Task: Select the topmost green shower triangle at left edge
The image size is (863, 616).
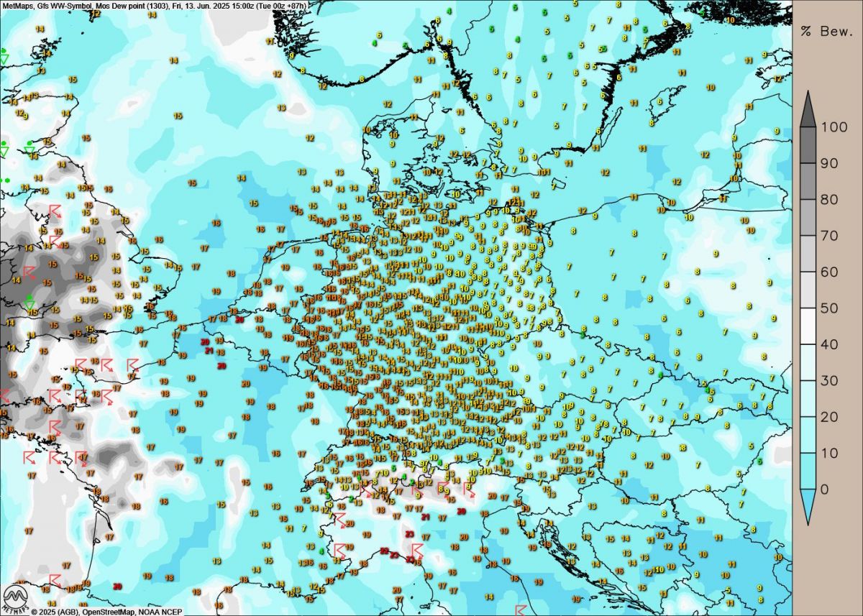Action: [x=4, y=58]
